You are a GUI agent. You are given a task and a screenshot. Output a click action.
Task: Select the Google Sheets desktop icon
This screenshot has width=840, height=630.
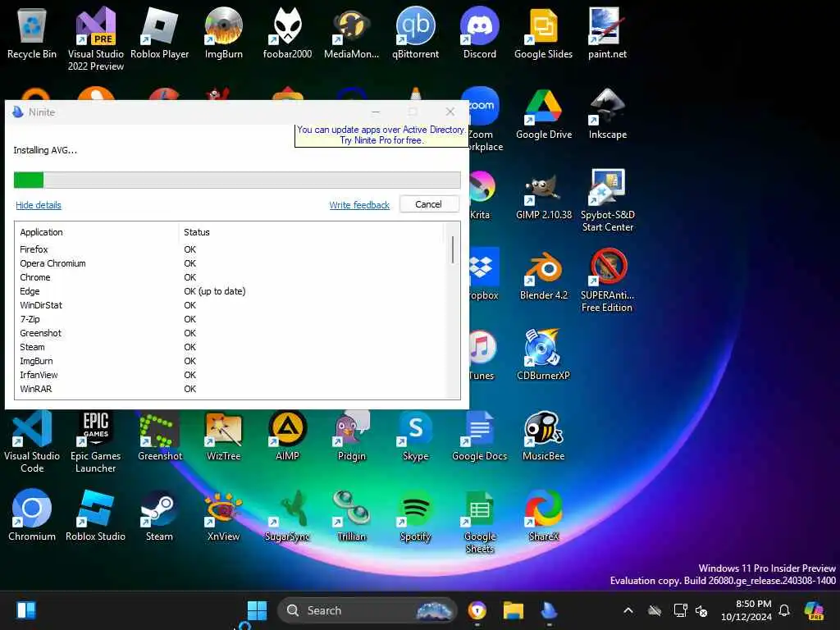(479, 521)
